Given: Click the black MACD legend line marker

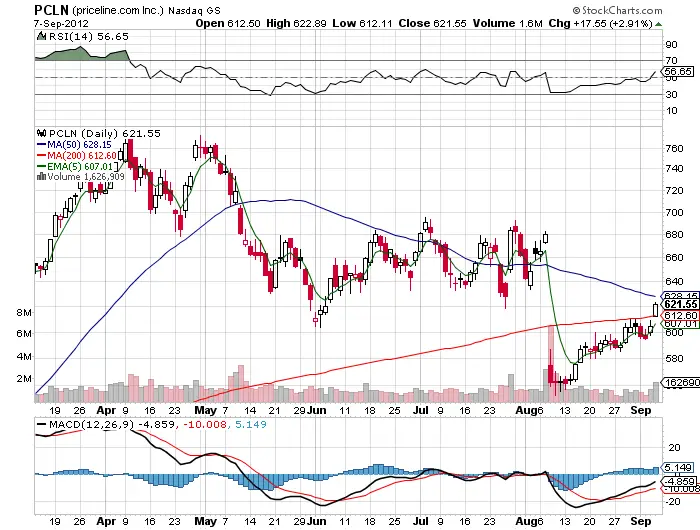Looking at the screenshot, I should click(x=42, y=424).
